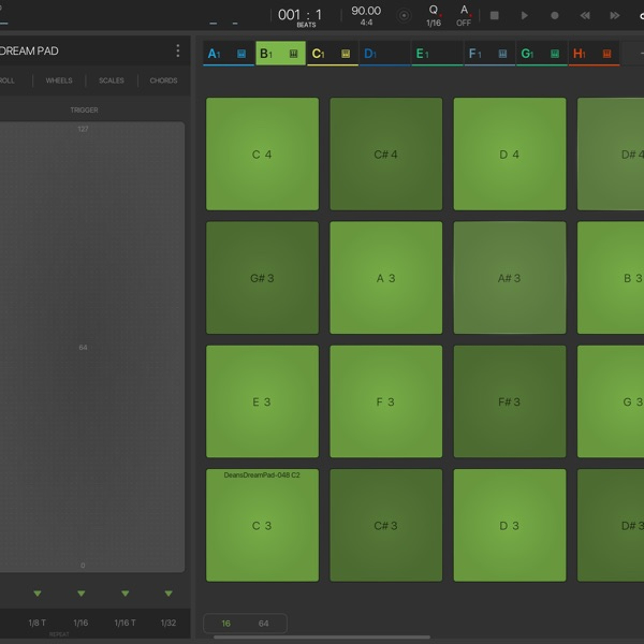
Task: Click the tempo value 90.00
Action: pos(366,11)
